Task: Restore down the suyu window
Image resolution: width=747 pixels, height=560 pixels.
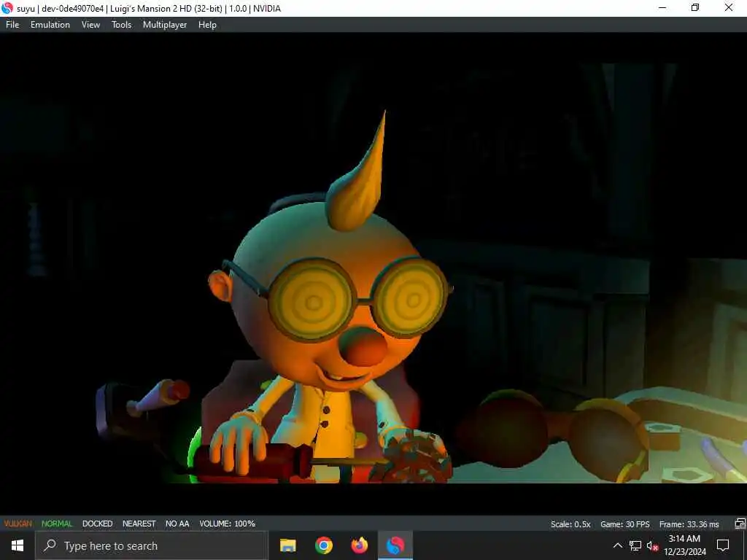Action: pyautogui.click(x=695, y=8)
